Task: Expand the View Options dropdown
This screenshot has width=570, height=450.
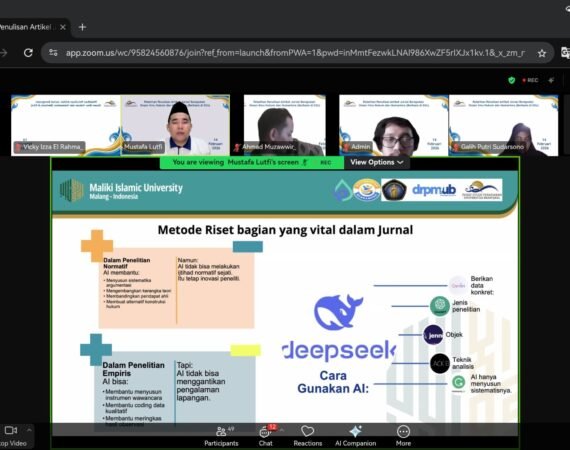Action: [377, 162]
